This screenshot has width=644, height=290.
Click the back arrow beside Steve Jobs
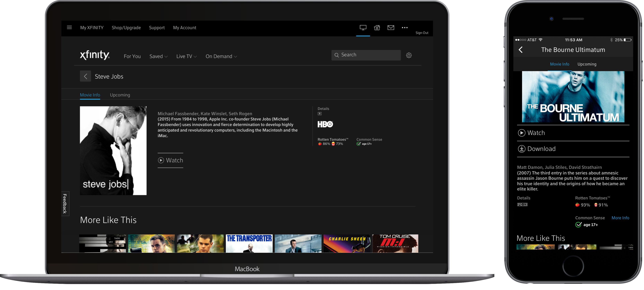pos(85,76)
